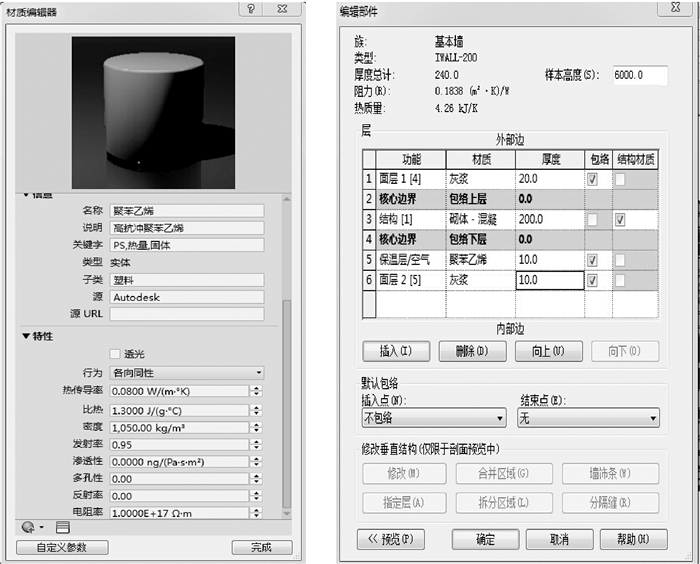Click the 删除(D) button
700x564 pixels.
coord(472,351)
